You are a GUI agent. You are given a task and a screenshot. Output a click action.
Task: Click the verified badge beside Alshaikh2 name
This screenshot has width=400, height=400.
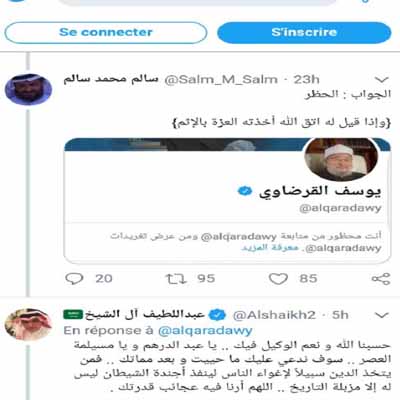[x=219, y=315]
